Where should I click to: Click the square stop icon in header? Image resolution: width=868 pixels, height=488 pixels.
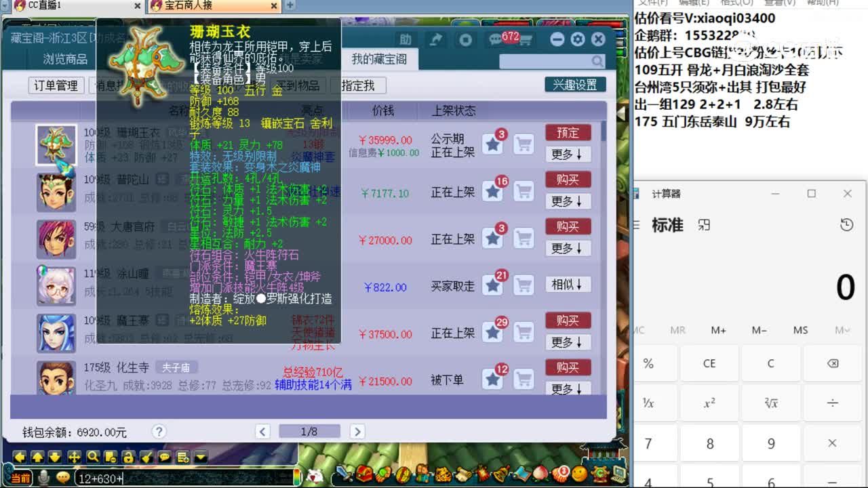point(466,39)
